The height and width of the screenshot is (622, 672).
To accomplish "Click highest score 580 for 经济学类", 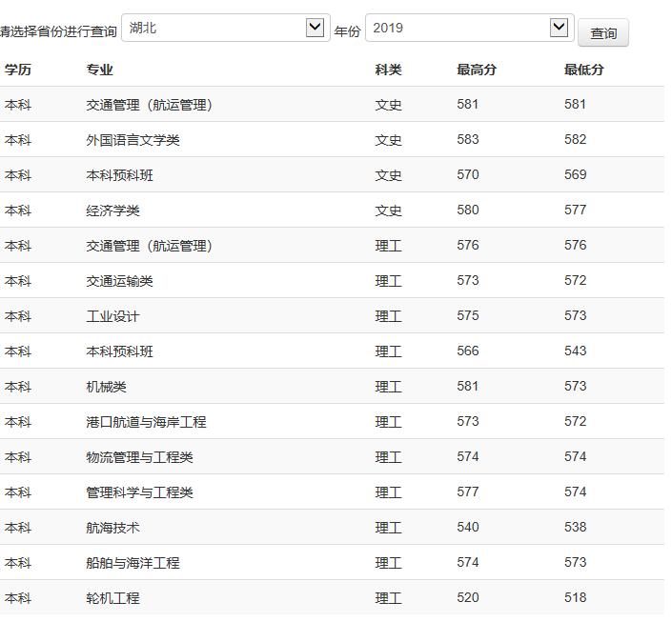I will click(x=468, y=210).
